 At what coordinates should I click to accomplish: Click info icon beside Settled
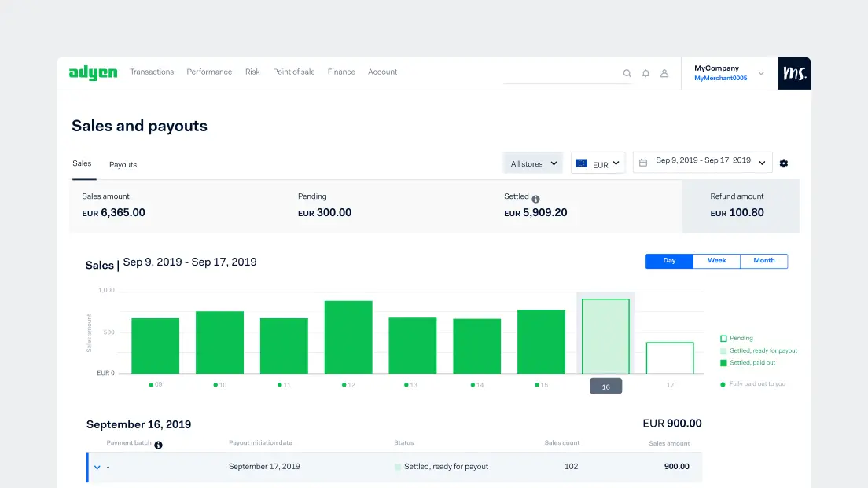535,199
